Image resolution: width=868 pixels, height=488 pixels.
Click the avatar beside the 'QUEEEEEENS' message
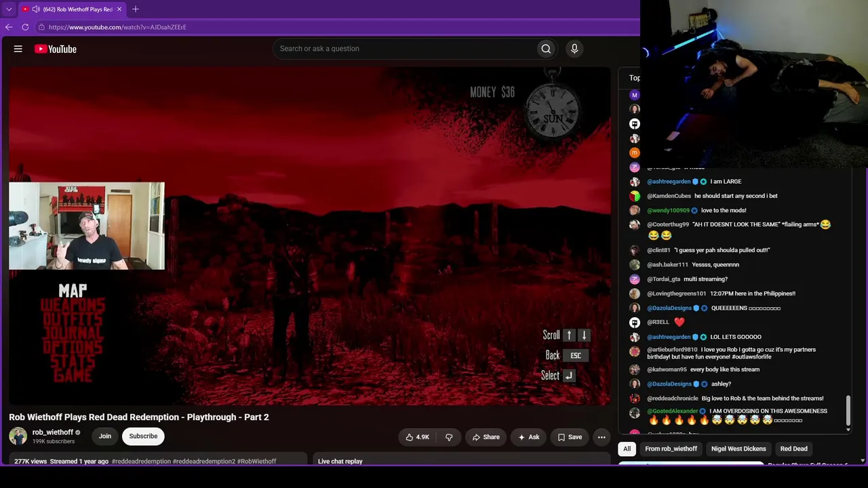pos(635,308)
